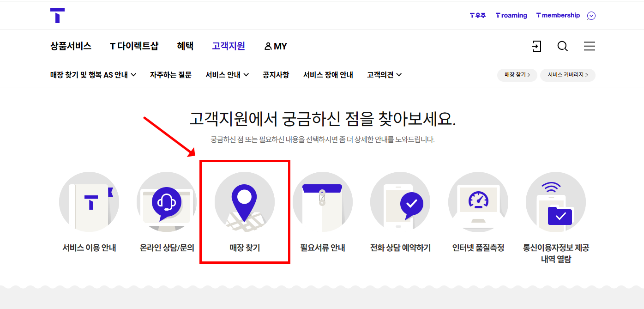Open the hamburger menu icon
The image size is (644, 309).
(590, 46)
